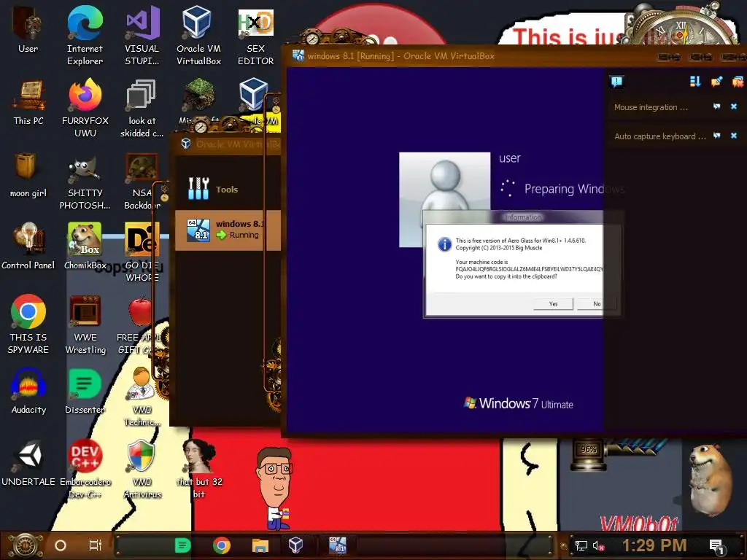747x560 pixels.
Task: Open the Audacity desktop shortcut
Action: [x=28, y=392]
